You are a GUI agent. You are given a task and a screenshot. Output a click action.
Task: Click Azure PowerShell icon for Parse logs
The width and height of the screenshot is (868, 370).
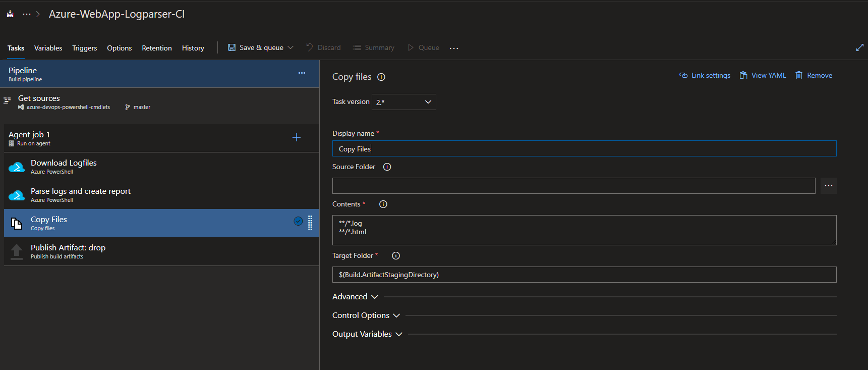click(17, 195)
